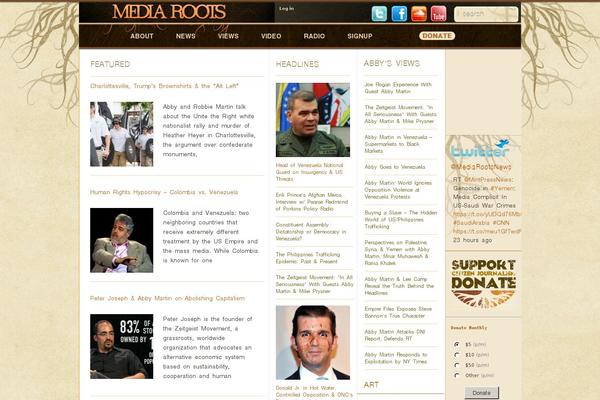Open Abby Goes to Venezuela link
This screenshot has height=400, width=600.
pos(395,167)
